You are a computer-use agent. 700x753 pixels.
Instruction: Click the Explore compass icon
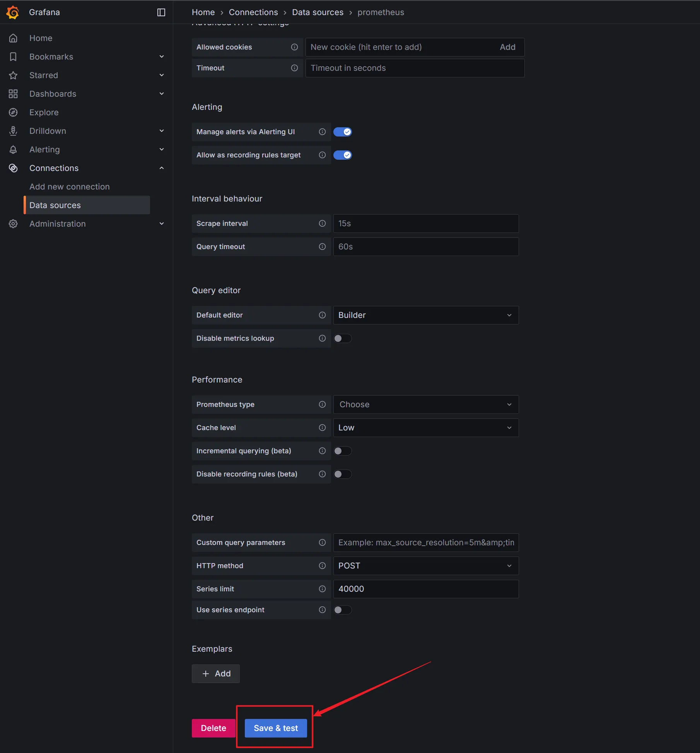13,112
